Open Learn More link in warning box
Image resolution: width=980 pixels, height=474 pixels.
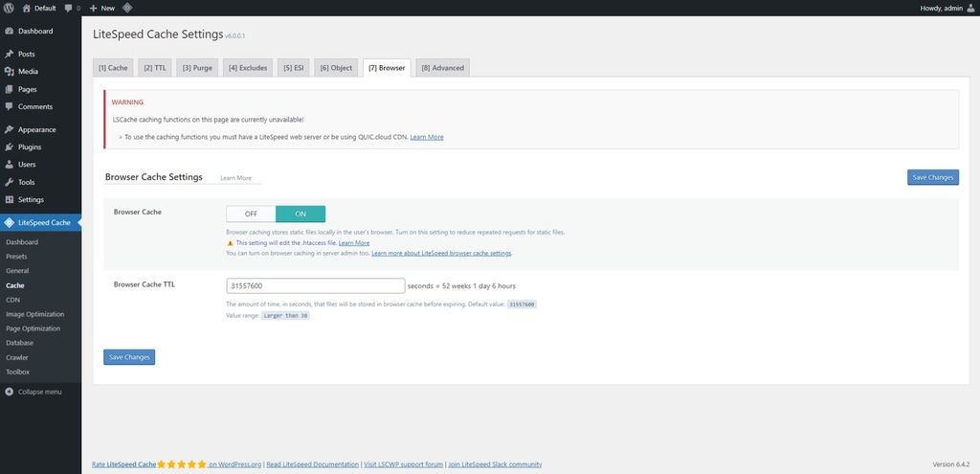pyautogui.click(x=427, y=137)
